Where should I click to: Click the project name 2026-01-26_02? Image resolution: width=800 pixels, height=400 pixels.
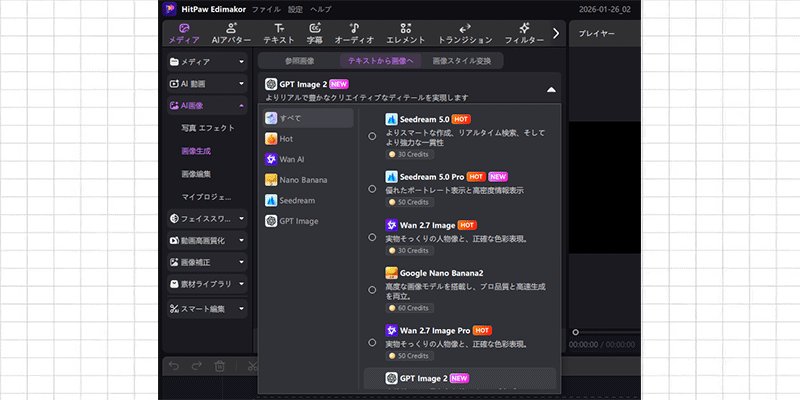(605, 9)
